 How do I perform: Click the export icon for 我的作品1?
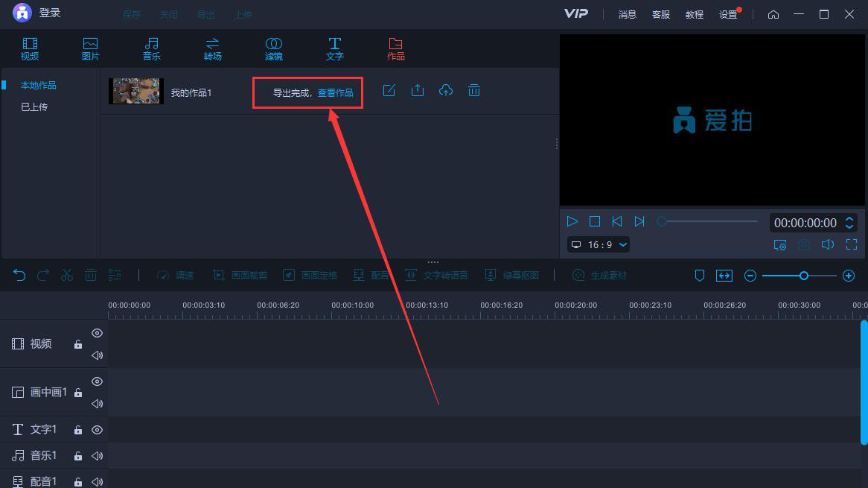(x=418, y=90)
